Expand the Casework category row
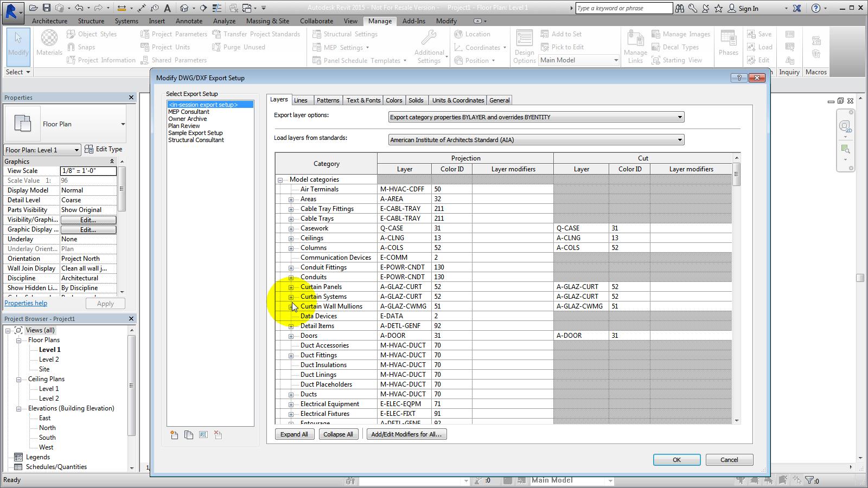The image size is (868, 488). click(291, 228)
